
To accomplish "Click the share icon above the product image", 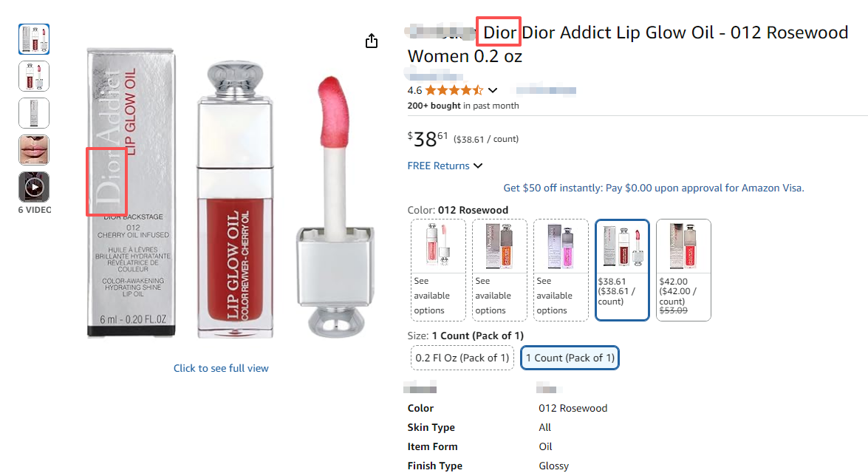I will pos(371,41).
